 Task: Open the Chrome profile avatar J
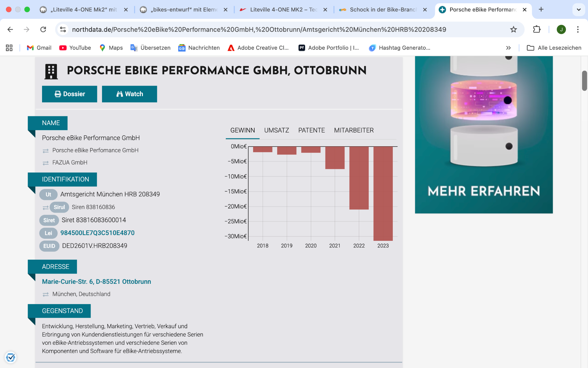click(561, 29)
